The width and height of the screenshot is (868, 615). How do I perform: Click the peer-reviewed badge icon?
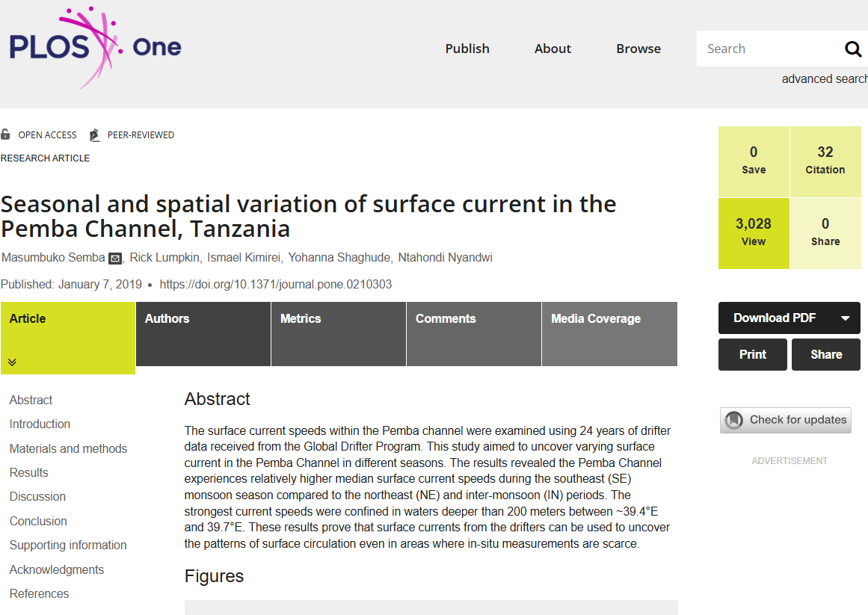pyautogui.click(x=94, y=135)
